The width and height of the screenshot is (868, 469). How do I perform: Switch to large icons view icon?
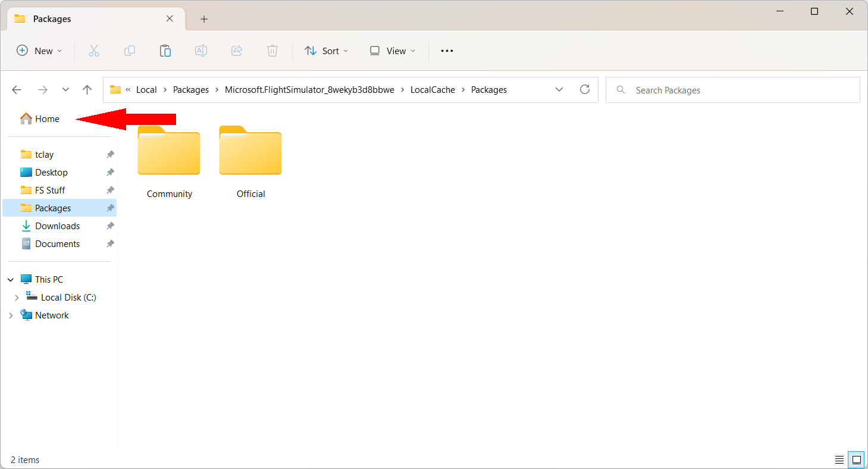[x=857, y=459]
